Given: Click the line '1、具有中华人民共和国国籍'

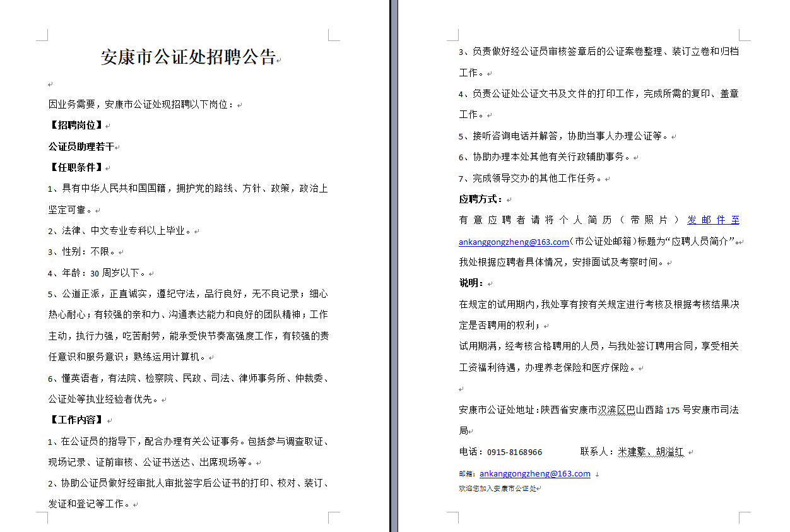Looking at the screenshot, I should [x=188, y=188].
